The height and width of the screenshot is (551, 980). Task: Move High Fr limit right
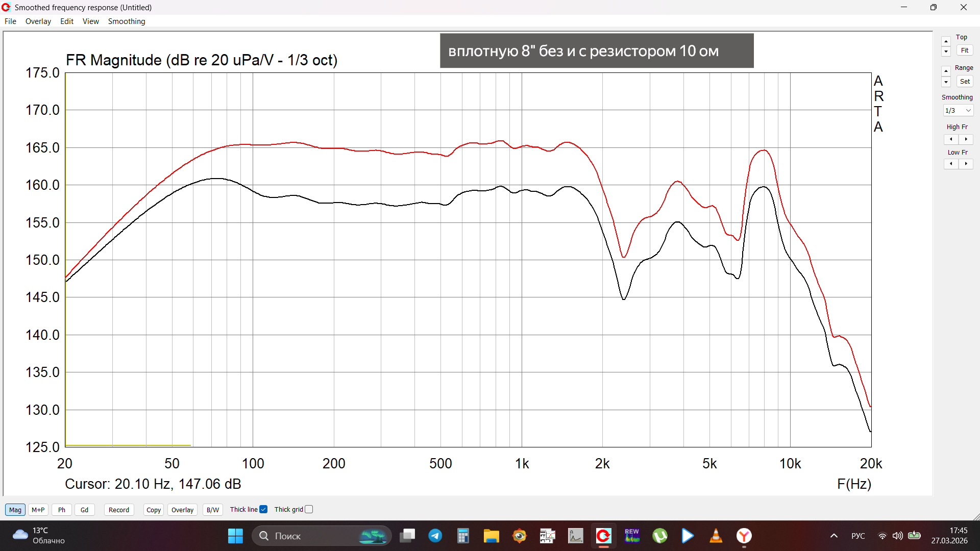[966, 139]
